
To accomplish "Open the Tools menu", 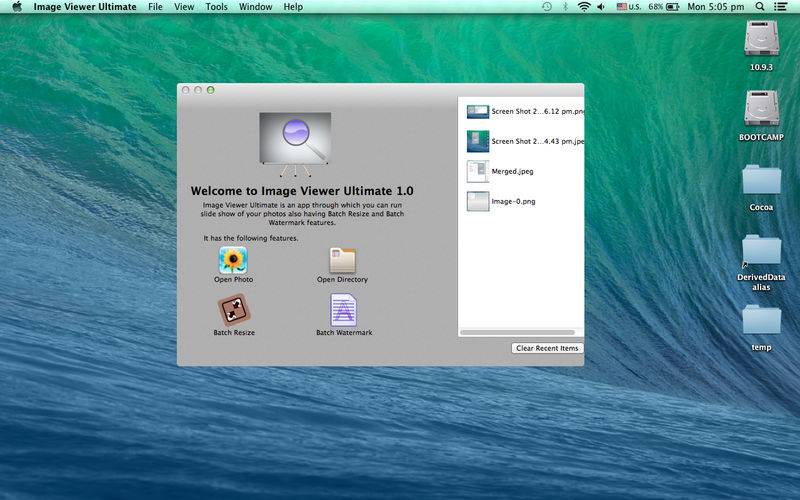I will tap(216, 7).
